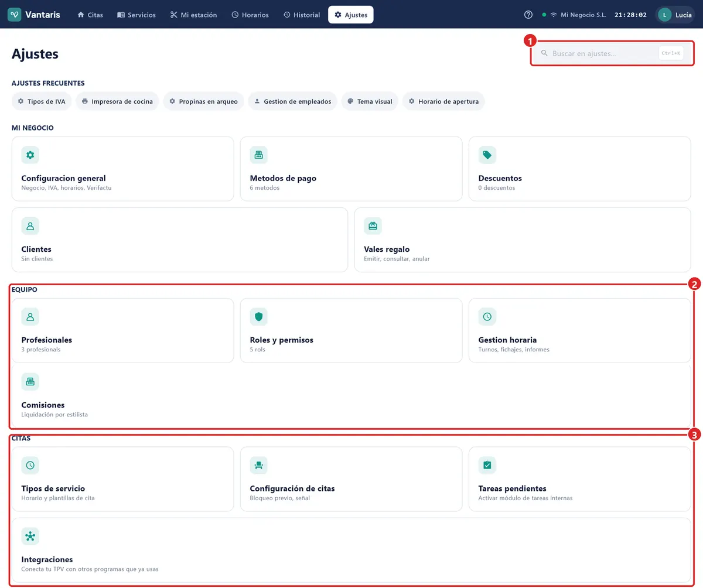This screenshot has width=703, height=588.
Task: Open Horario de apertura shortcut
Action: click(x=443, y=101)
